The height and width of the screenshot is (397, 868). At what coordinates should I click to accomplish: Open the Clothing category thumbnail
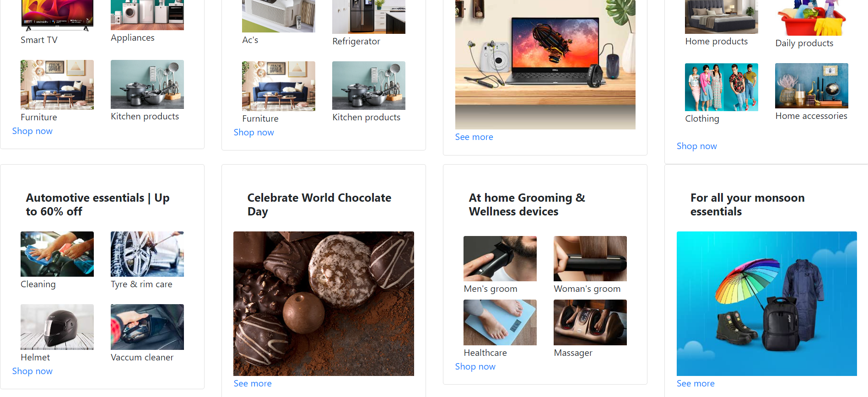coord(722,87)
